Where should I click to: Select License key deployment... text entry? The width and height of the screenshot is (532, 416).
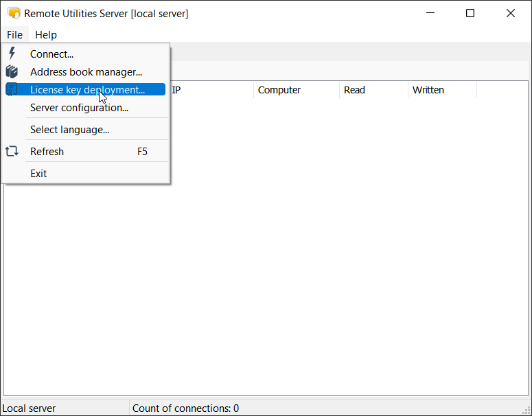click(x=87, y=89)
